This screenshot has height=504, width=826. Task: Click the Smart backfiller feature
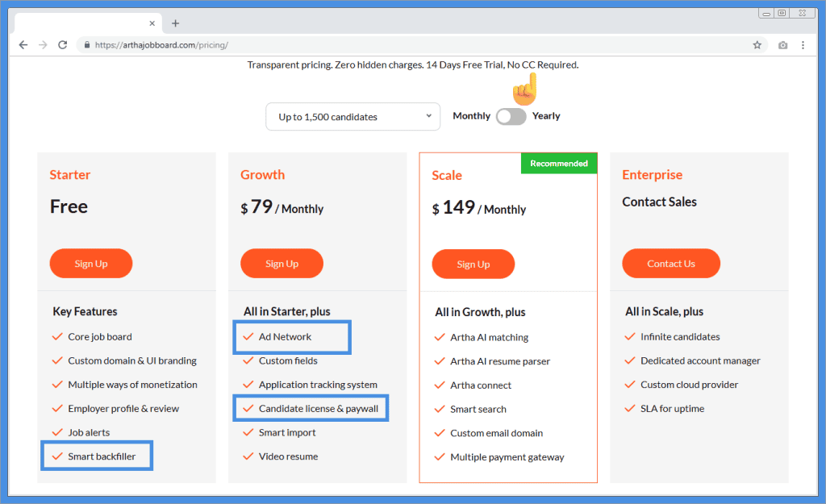pyautogui.click(x=102, y=456)
